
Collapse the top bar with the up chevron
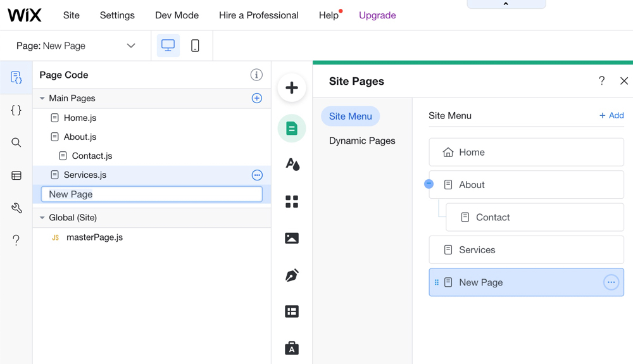click(506, 4)
